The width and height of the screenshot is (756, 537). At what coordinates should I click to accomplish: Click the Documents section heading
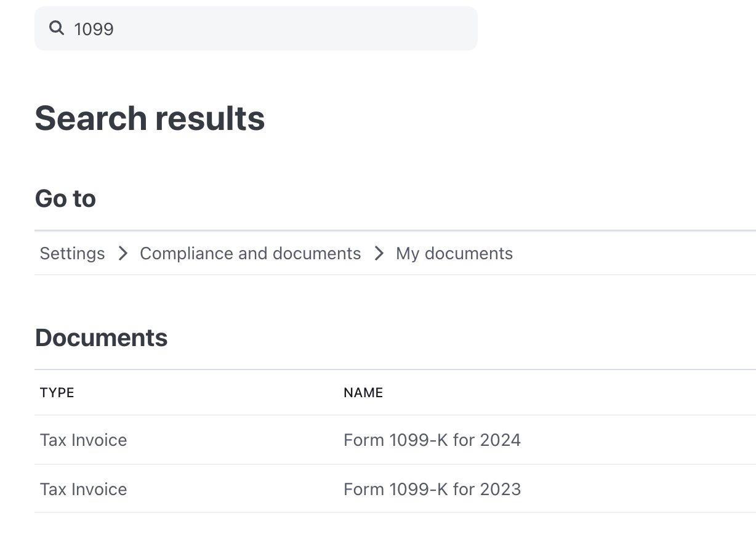coord(101,337)
